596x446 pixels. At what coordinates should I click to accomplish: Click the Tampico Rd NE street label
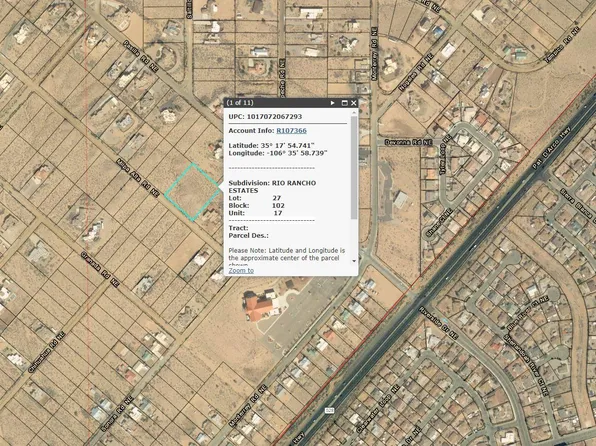click(x=564, y=44)
